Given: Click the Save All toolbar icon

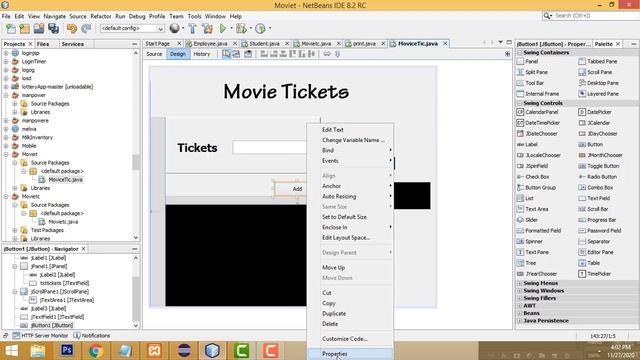Looking at the screenshot, I should tap(53, 29).
